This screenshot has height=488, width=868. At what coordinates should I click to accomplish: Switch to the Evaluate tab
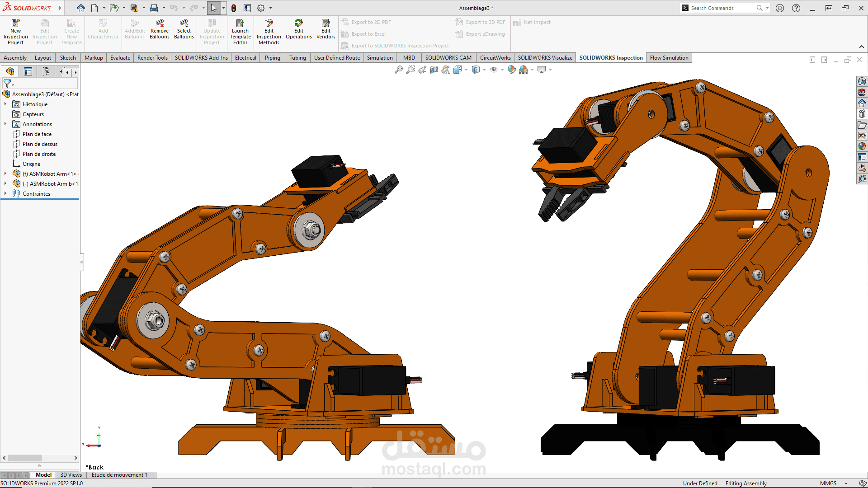(x=120, y=57)
